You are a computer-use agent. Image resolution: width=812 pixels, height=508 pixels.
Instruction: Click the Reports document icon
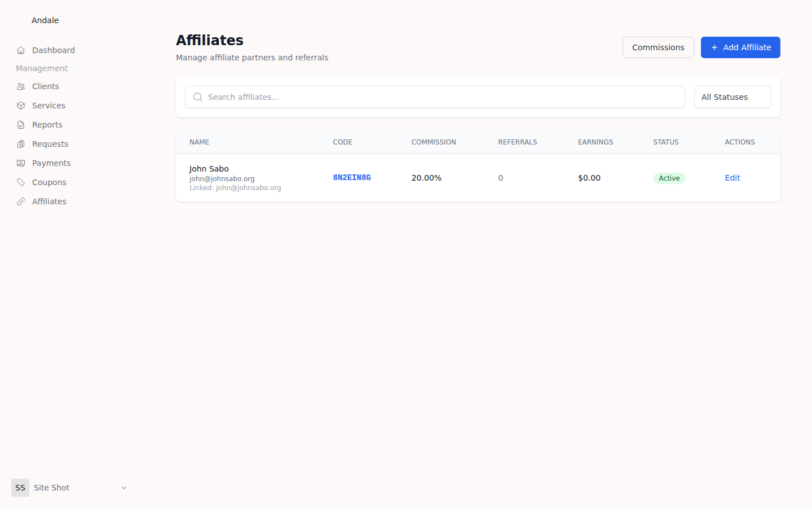pos(21,125)
